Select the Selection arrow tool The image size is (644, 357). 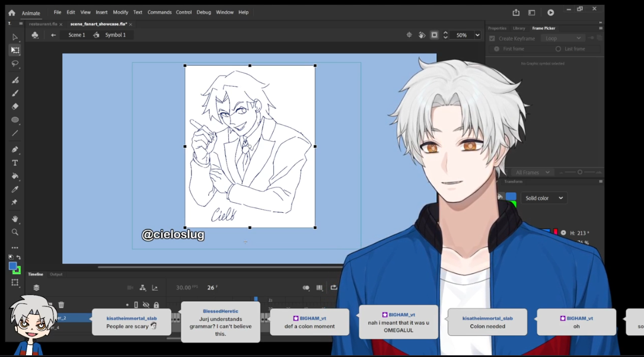(x=15, y=37)
